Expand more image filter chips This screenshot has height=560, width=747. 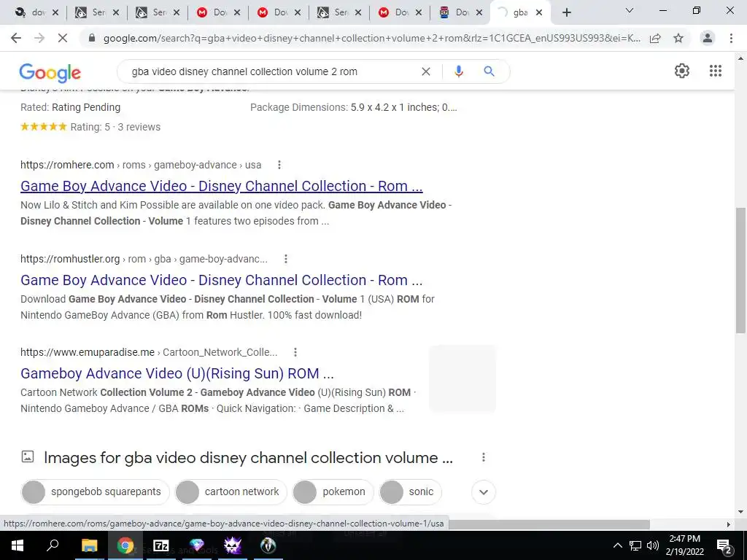(x=484, y=492)
